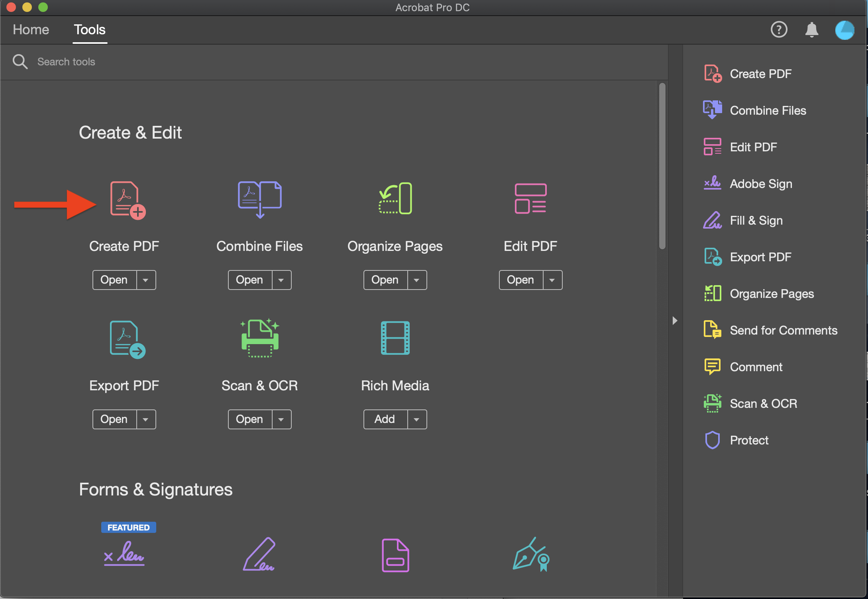Click the Scan & OCR printer icon in main grid
The width and height of the screenshot is (868, 599).
point(260,338)
